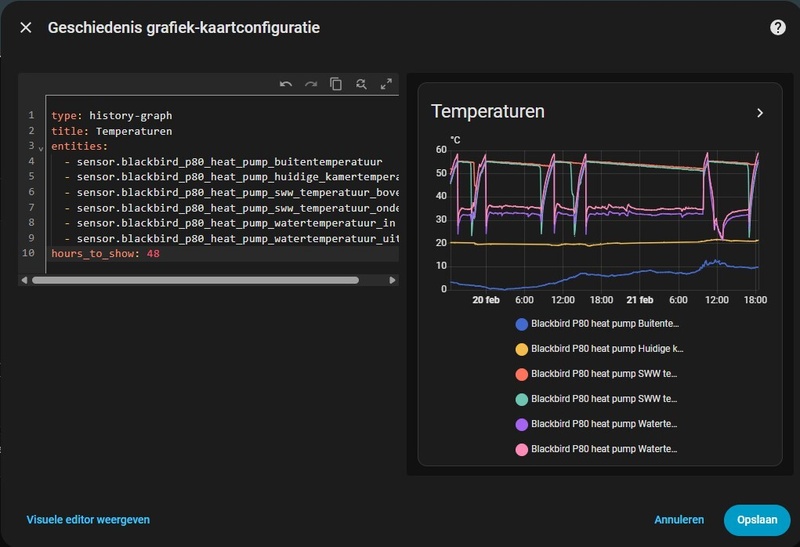Hide the green SWW temperature series

(598, 399)
